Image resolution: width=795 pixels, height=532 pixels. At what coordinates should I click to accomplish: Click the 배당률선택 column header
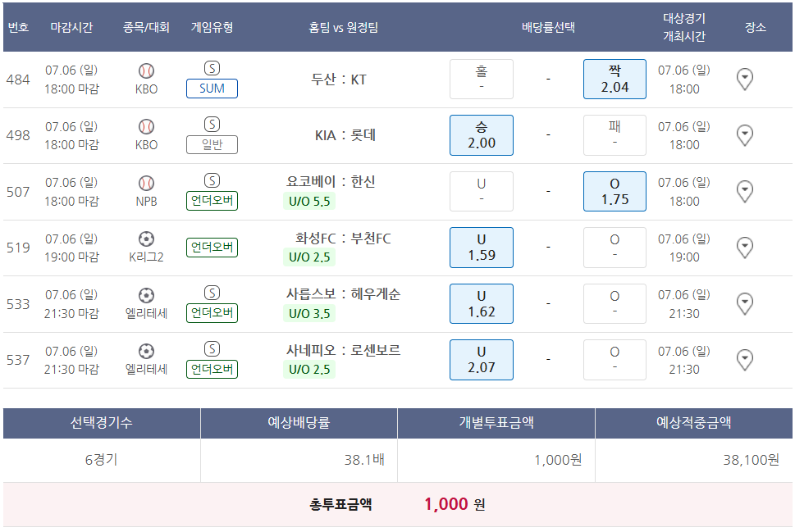[548, 27]
